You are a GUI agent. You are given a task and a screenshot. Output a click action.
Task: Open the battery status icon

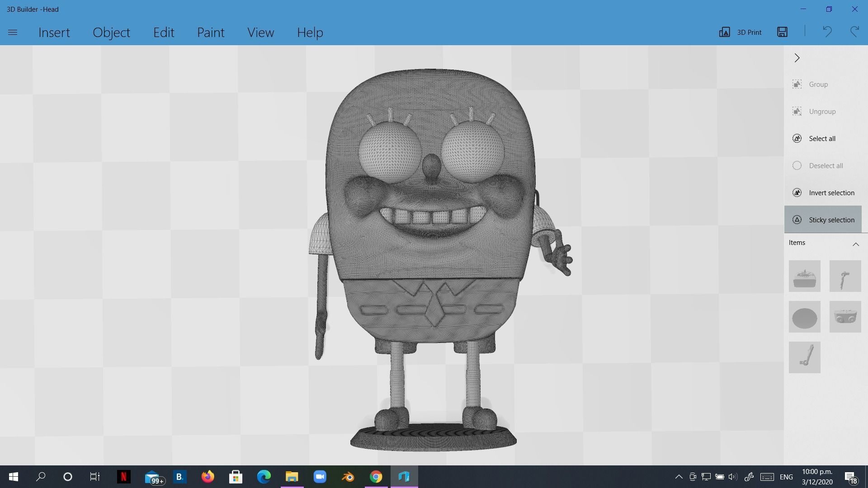pyautogui.click(x=719, y=477)
